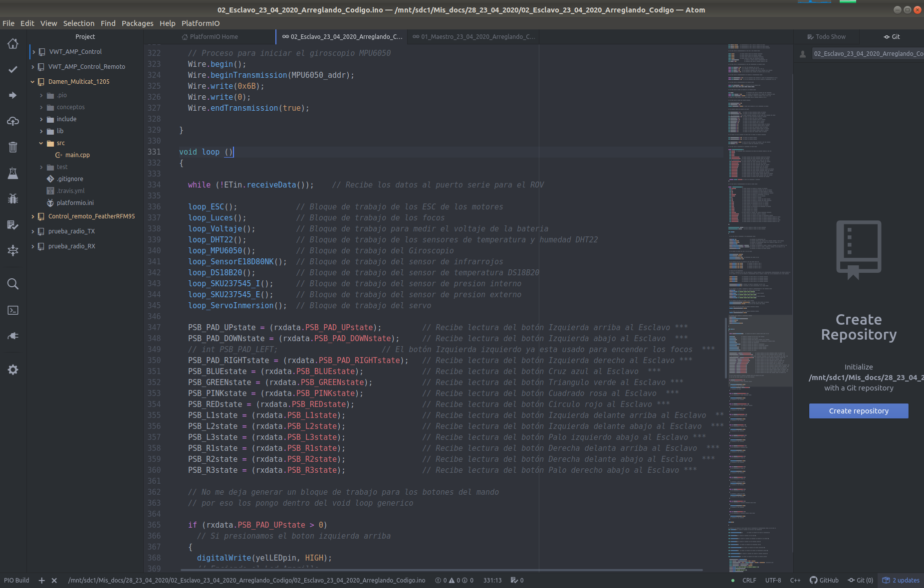Expand the .pio folder

pyautogui.click(x=41, y=95)
